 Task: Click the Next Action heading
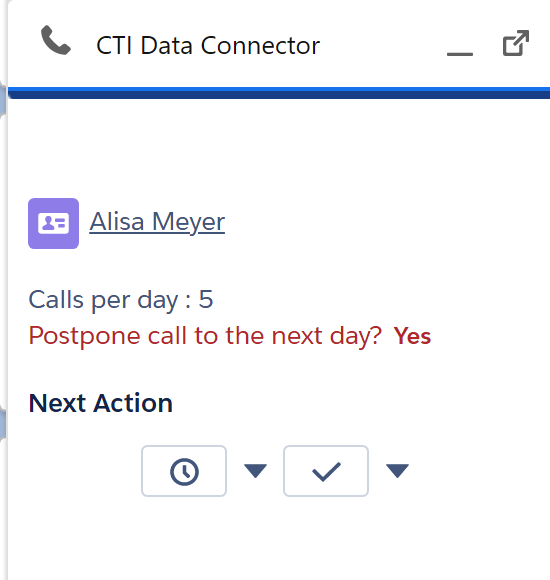tap(101, 403)
